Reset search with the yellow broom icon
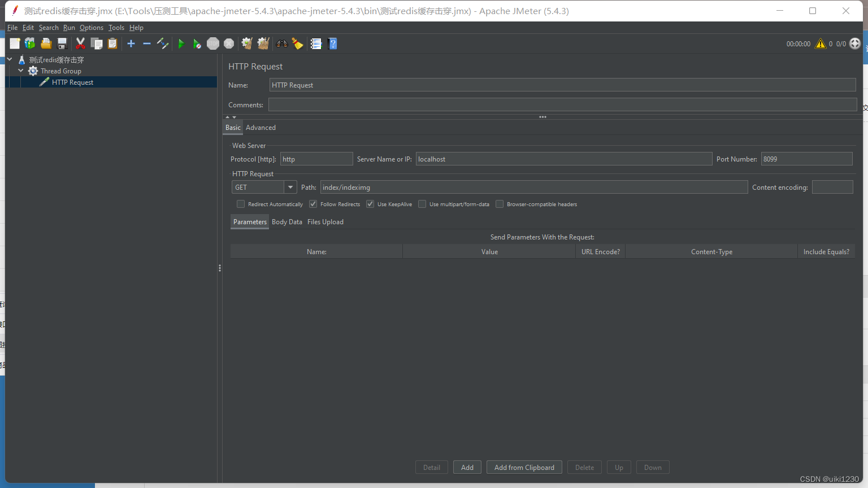This screenshot has width=868, height=488. point(298,43)
